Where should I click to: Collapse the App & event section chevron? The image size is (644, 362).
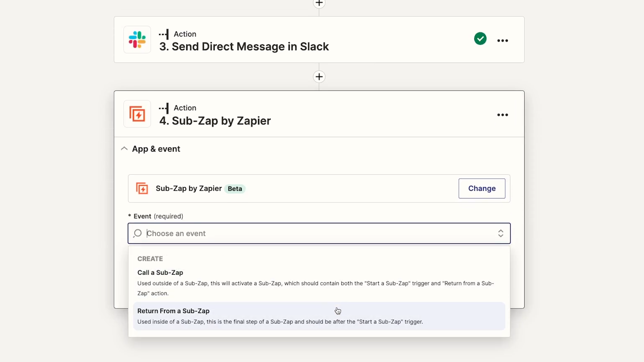pos(124,148)
